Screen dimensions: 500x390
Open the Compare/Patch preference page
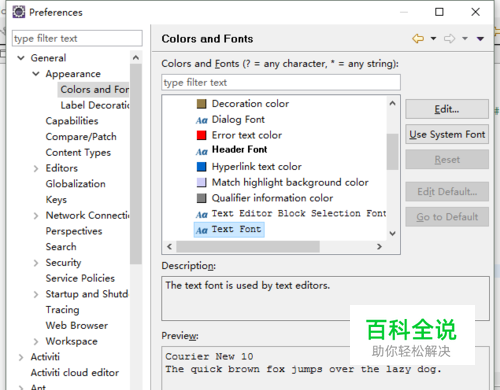pyautogui.click(x=81, y=137)
